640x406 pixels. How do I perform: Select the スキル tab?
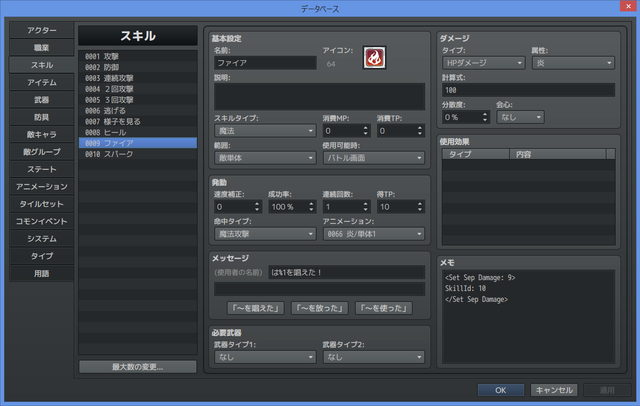tap(42, 65)
